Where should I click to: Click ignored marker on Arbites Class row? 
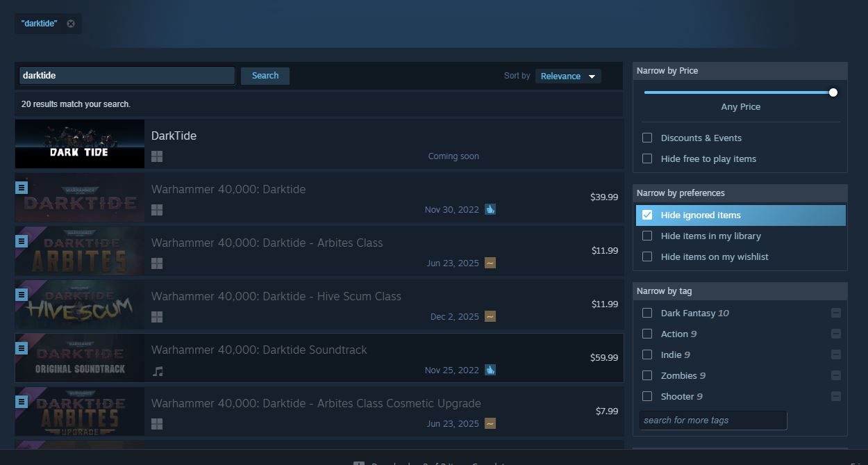click(x=22, y=241)
